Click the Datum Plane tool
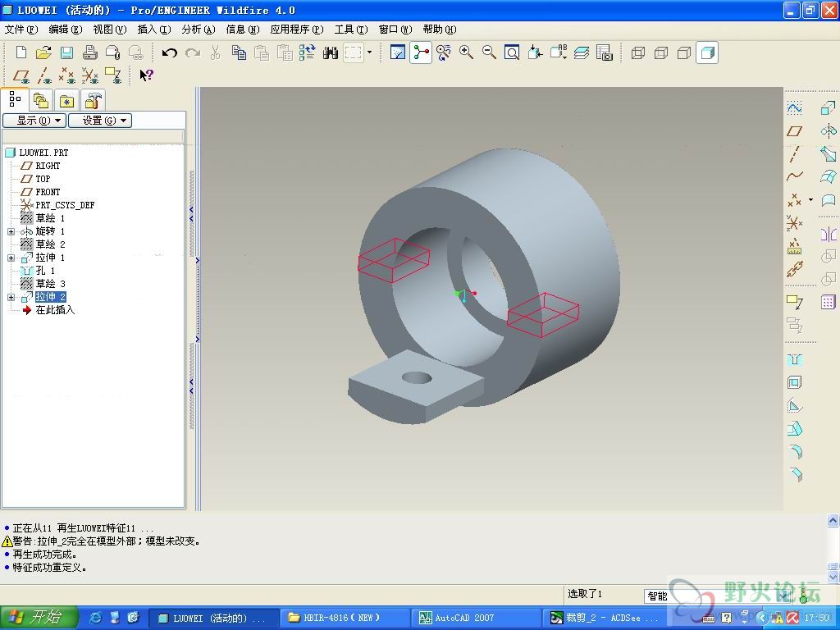This screenshot has width=840, height=630. point(794,131)
